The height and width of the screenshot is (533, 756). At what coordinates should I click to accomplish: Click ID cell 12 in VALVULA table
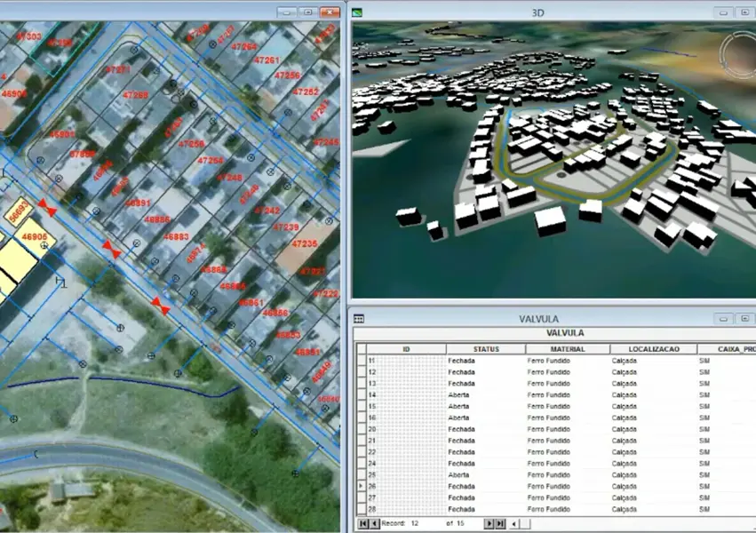[x=407, y=372]
